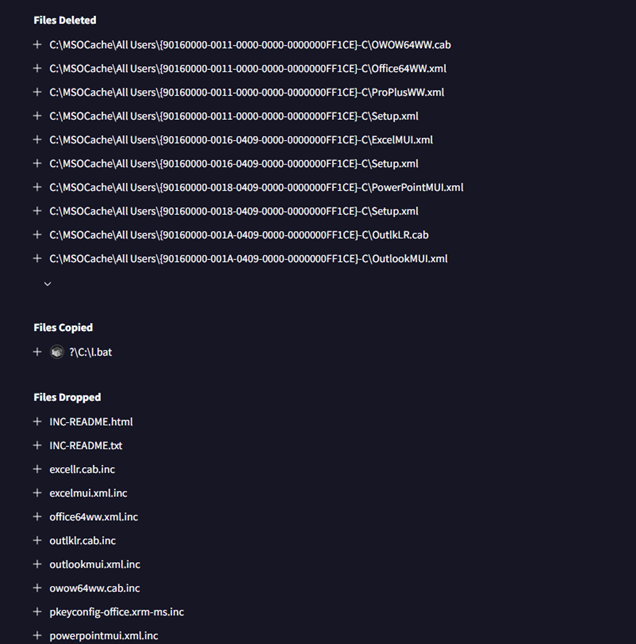Expand the OutlkLR.cab deleted file plus icon
The image size is (636, 644).
tap(37, 235)
